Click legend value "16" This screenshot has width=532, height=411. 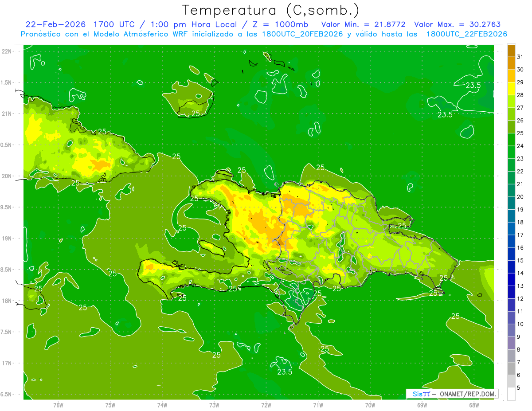[x=520, y=248]
